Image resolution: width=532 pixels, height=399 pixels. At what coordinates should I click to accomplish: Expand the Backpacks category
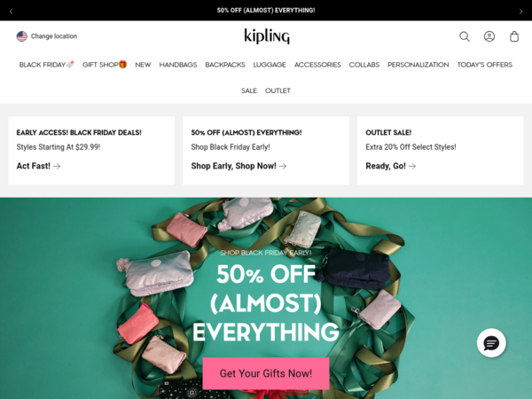click(x=225, y=65)
